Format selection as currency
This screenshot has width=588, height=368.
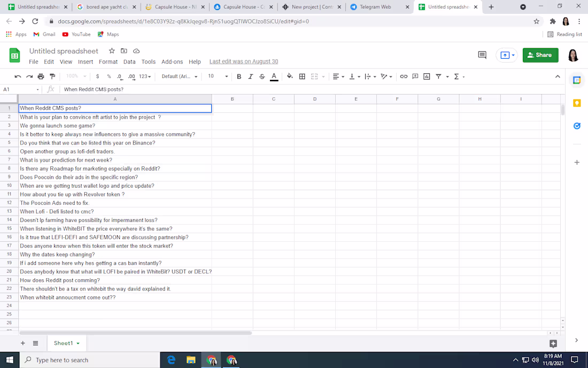[97, 76]
